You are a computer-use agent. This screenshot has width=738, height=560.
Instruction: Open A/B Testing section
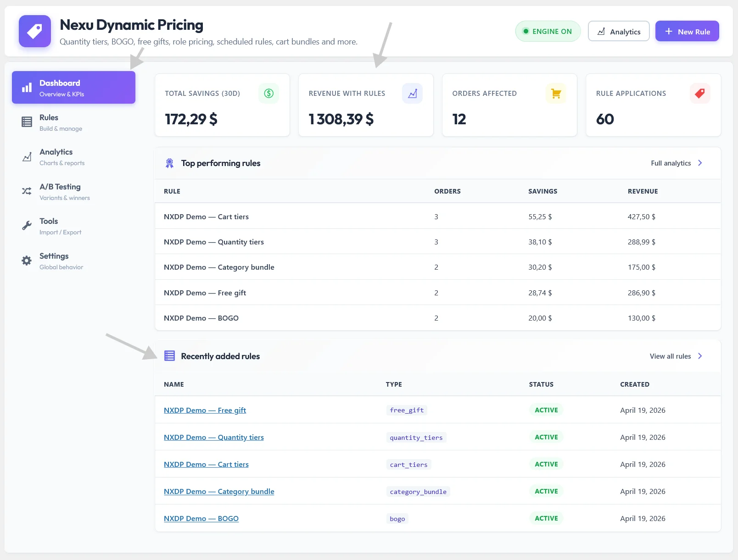click(x=73, y=192)
